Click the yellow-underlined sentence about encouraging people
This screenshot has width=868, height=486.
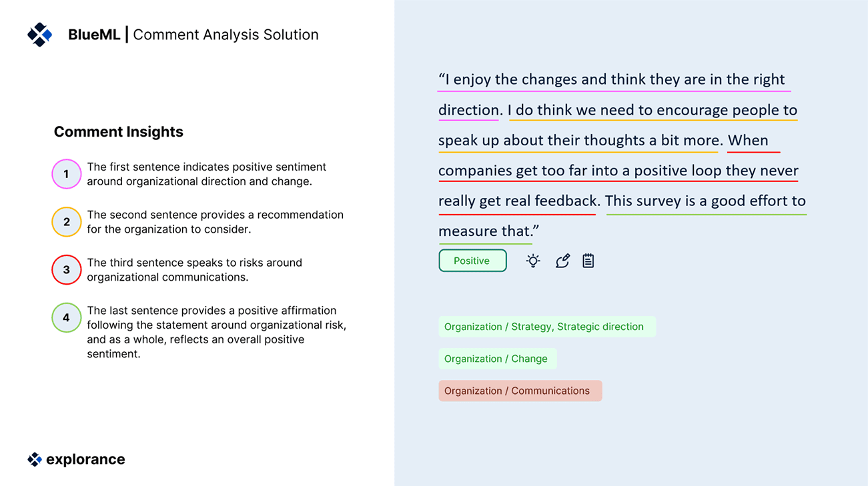tap(653, 110)
